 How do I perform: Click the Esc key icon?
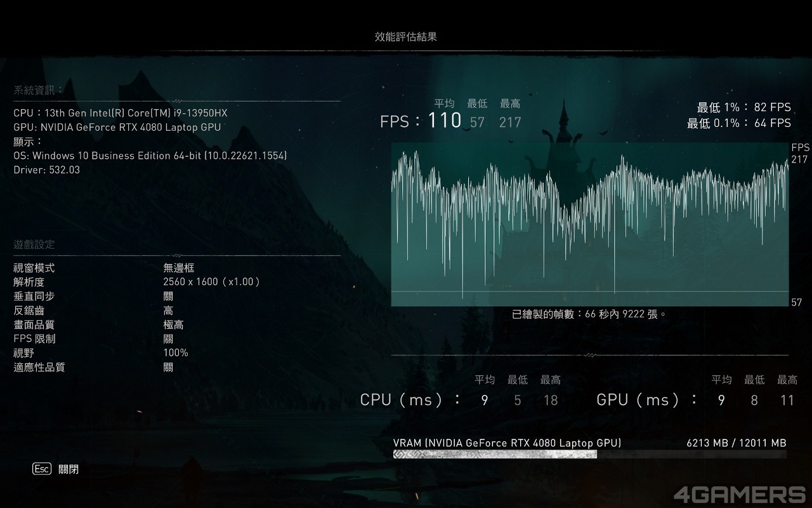(x=42, y=469)
